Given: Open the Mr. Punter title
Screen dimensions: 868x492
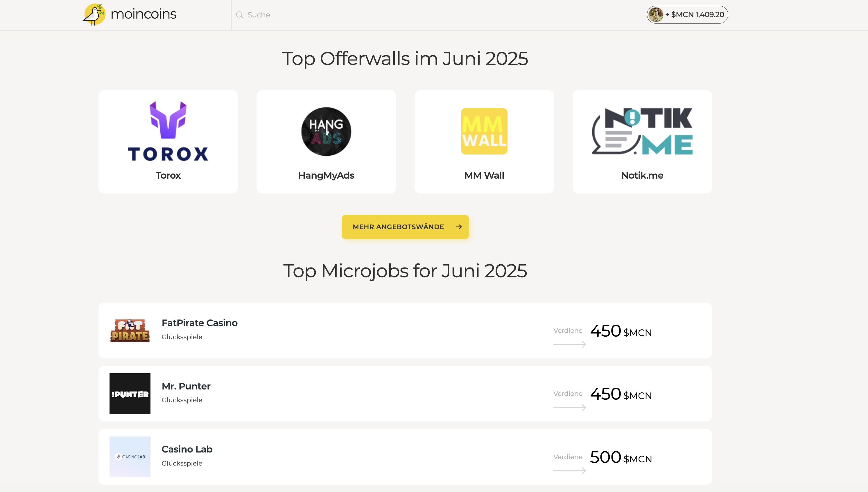Looking at the screenshot, I should [x=186, y=386].
